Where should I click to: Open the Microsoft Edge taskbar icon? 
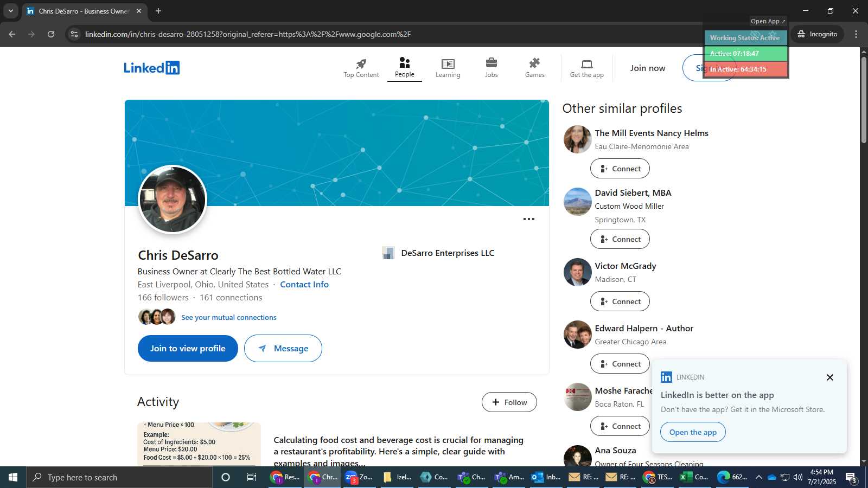click(x=732, y=477)
